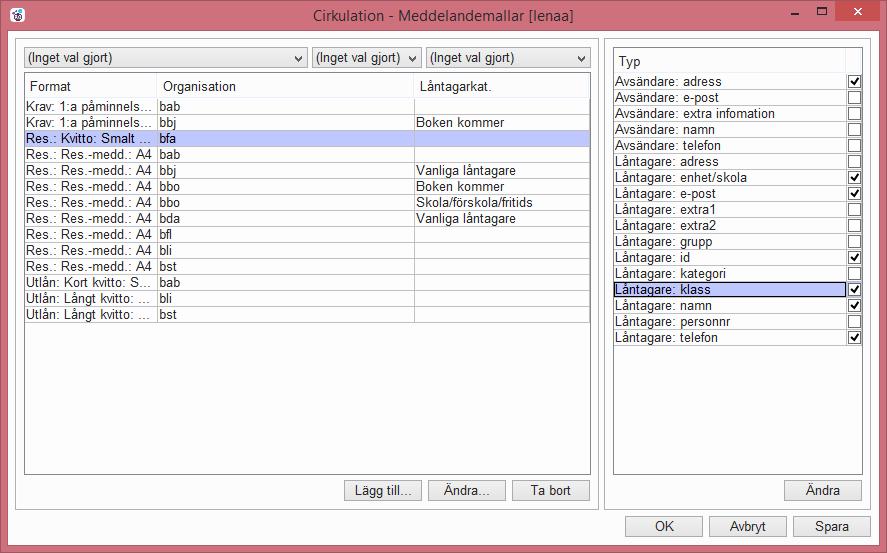This screenshot has width=887, height=553.
Task: Select the Låntagare: personnr label
Action: (673, 322)
